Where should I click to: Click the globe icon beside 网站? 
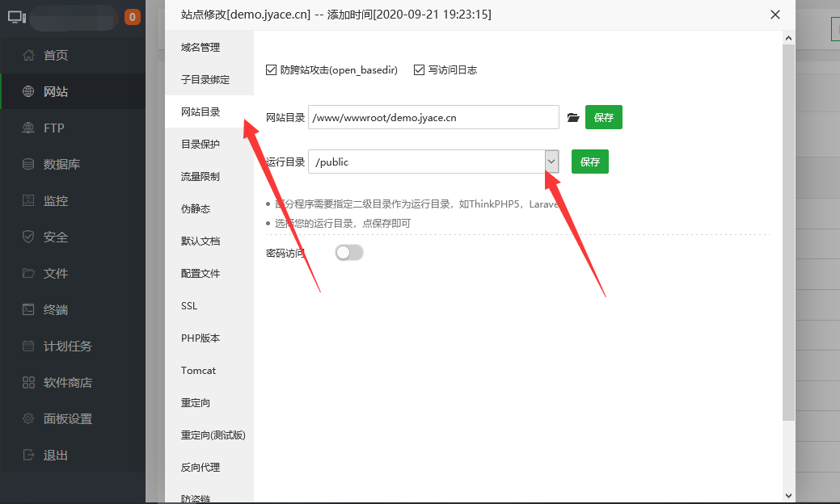pyautogui.click(x=28, y=91)
